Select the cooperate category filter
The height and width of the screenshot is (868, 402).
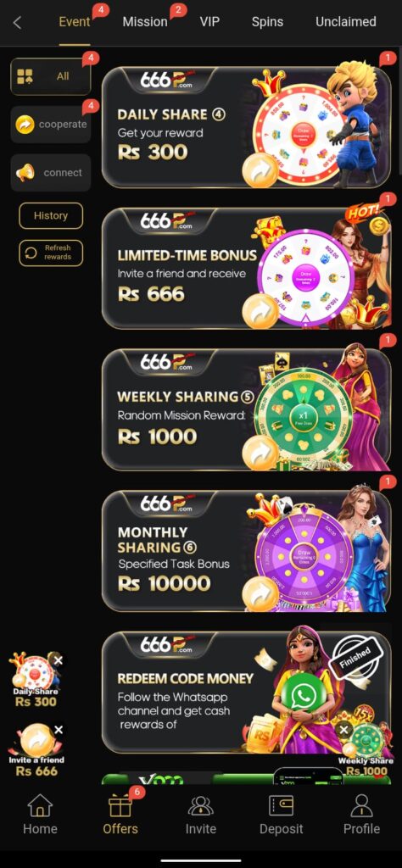[x=51, y=125]
